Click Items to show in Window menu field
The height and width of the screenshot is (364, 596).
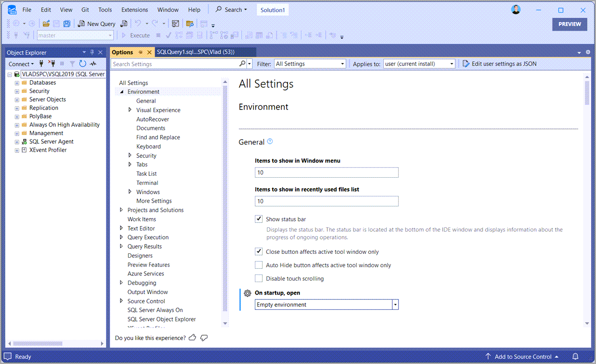[326, 172]
